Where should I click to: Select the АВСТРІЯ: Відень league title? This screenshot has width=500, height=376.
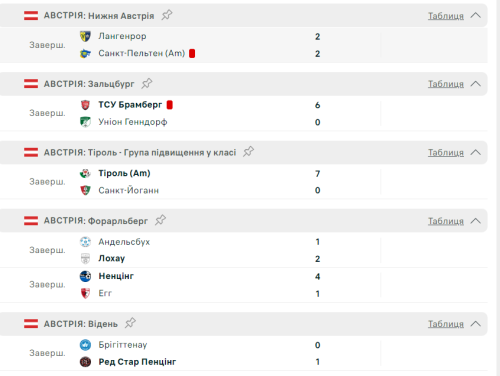(x=81, y=324)
